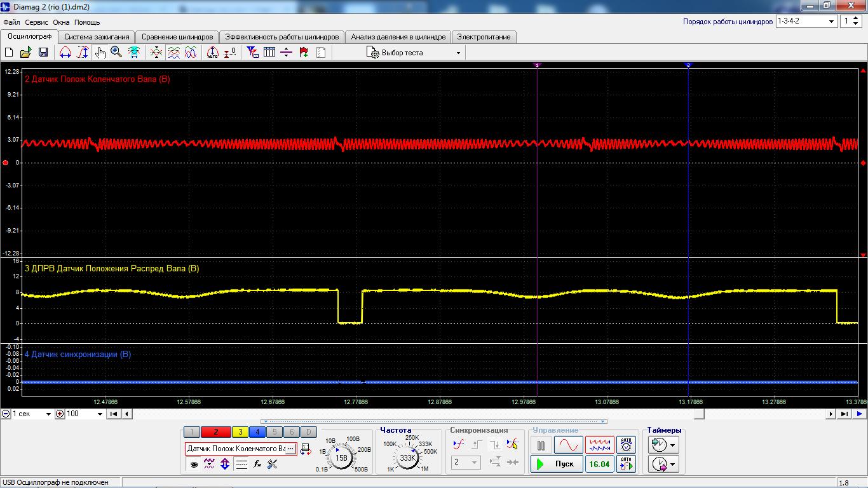Open the 100 zoom percent dropdown
This screenshot has width=868, height=488.
pos(85,414)
